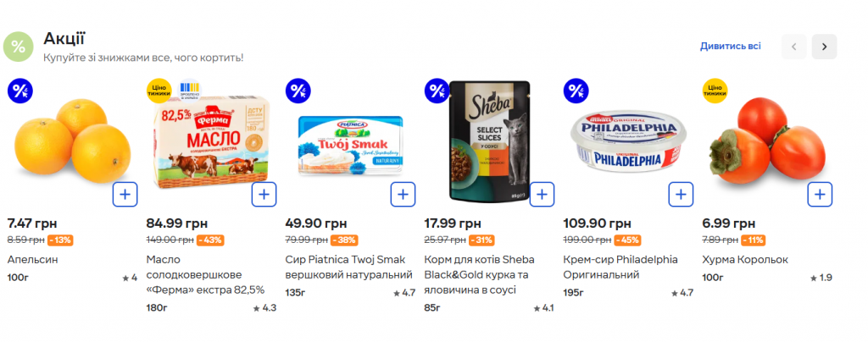Image resolution: width=868 pixels, height=342 pixels.
Task: Open Масло солодковершкове «Ферма» product title
Action: [x=205, y=274]
